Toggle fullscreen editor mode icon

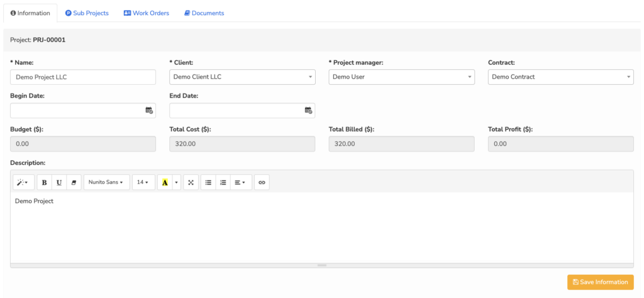point(191,182)
